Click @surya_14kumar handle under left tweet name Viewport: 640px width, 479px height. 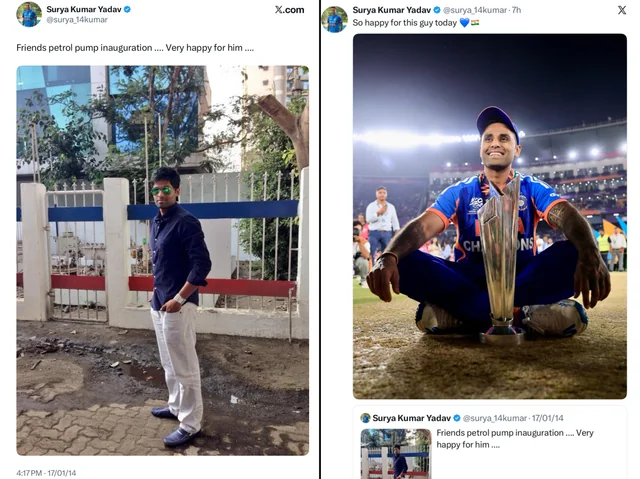tap(77, 20)
